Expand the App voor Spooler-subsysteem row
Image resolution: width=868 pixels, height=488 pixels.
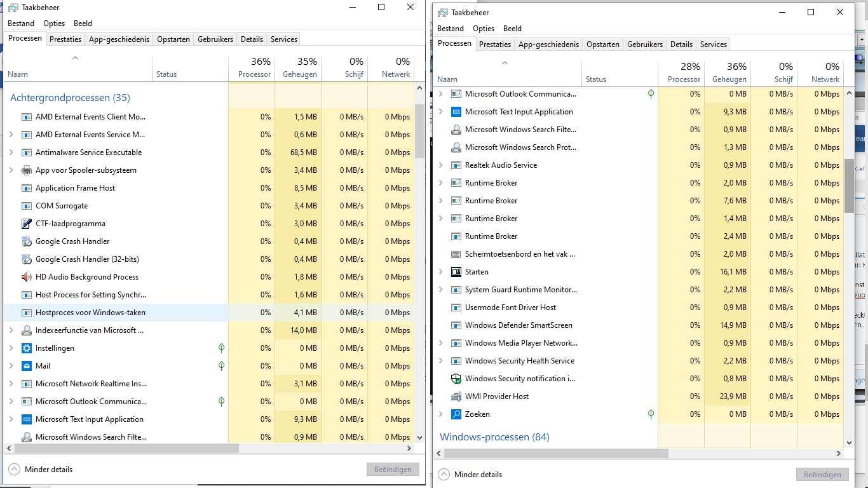pos(11,170)
